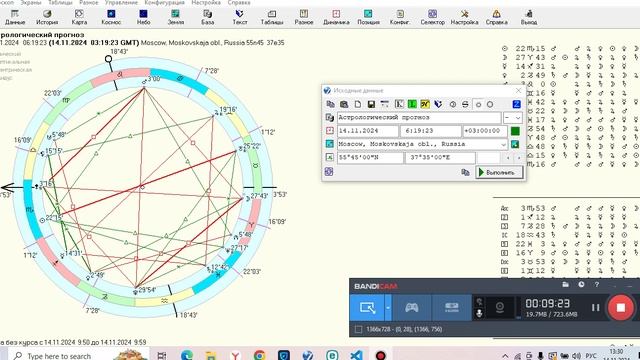640x360 pixels.
Task: Click the yellow icon in data dialog toolbar
Action: click(425, 104)
